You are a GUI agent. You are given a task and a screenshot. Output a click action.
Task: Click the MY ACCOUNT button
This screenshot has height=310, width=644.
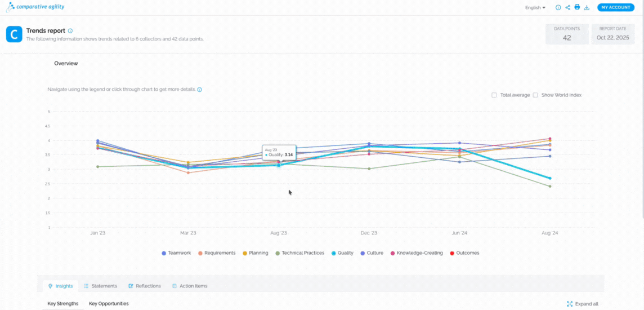(616, 7)
